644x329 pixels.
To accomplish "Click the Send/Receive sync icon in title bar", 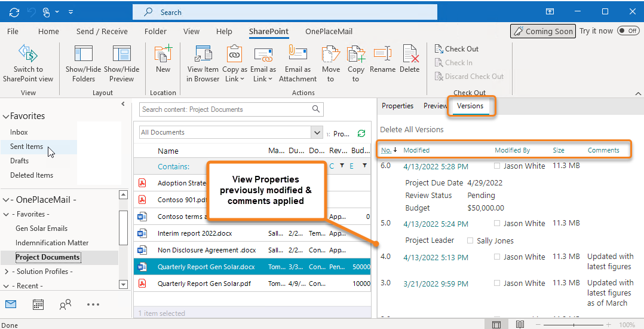I will click(x=14, y=13).
